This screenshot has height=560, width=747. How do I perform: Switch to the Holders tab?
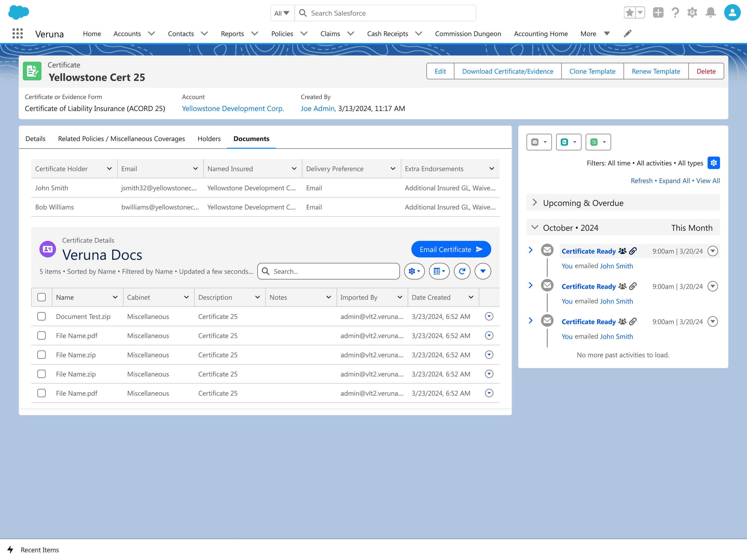209,139
